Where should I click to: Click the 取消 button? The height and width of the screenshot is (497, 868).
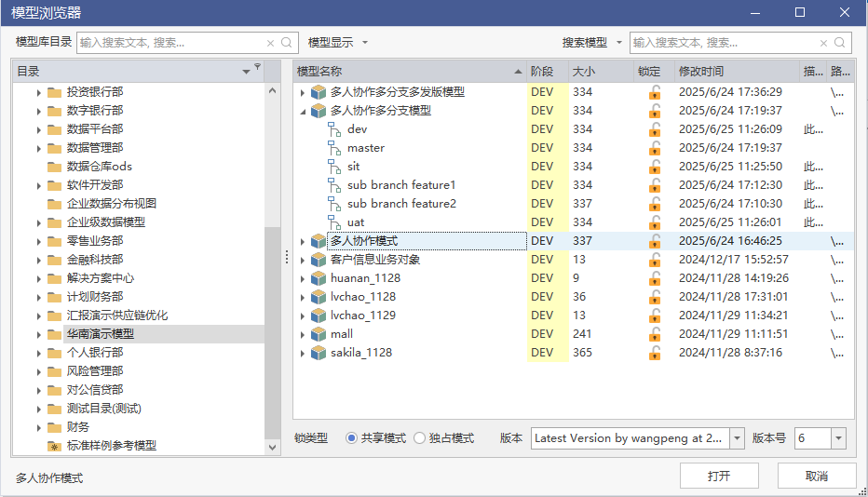pos(817,476)
